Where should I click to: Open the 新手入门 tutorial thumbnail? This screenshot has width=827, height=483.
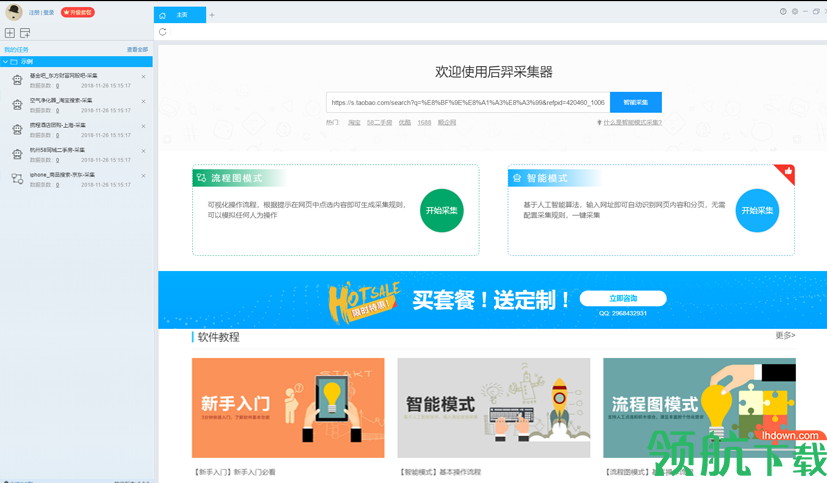288,408
